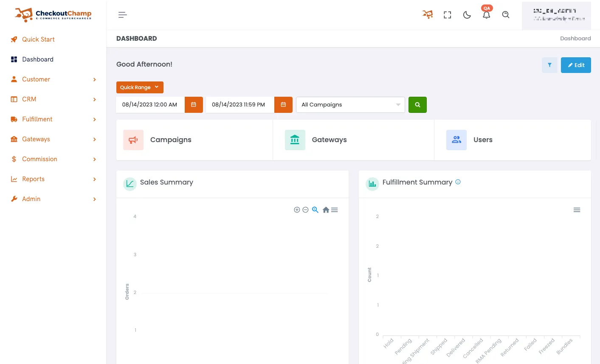Open the shopping cart icon in top bar
Viewport: 600px width, 364px height.
428,14
